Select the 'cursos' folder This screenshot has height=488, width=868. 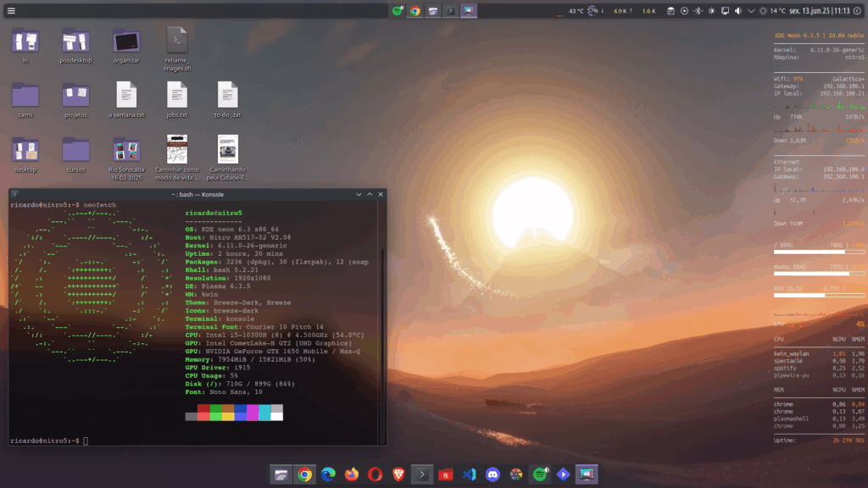75,155
